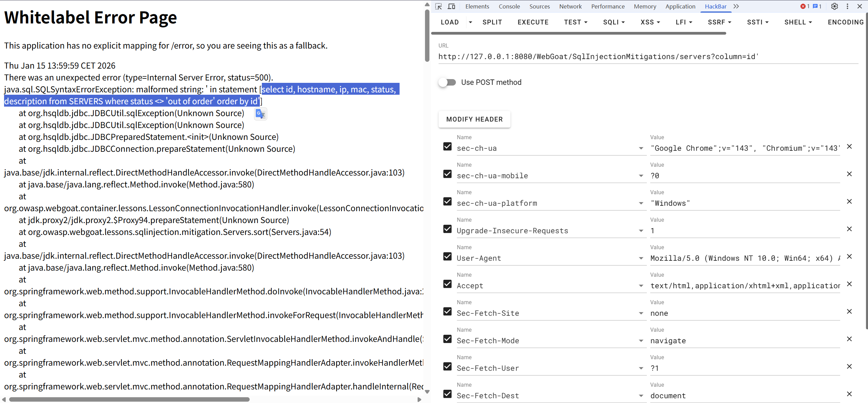Open DevTools three-dot customize menu
868x403 pixels.
coord(847,6)
